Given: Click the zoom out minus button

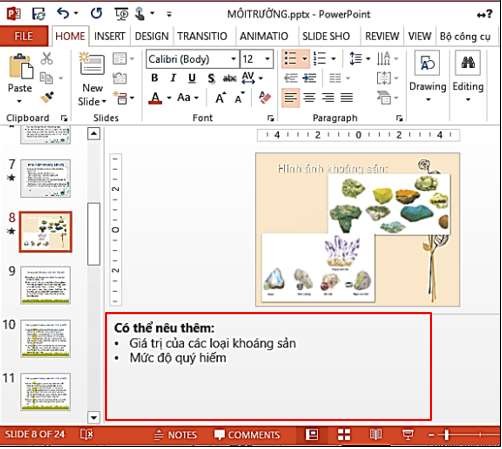Looking at the screenshot, I should point(431,435).
